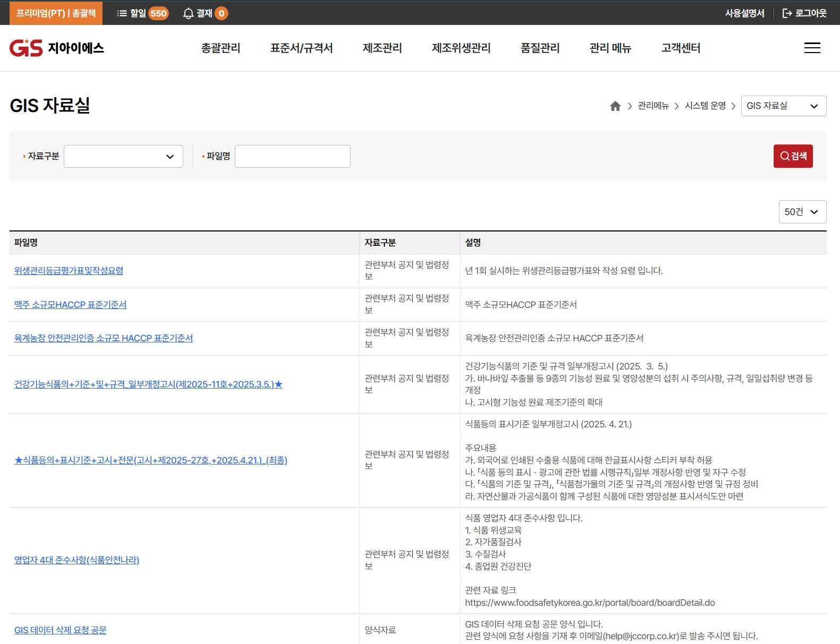Expand the 자료구분 dropdown filter
840x644 pixels.
[x=123, y=157]
